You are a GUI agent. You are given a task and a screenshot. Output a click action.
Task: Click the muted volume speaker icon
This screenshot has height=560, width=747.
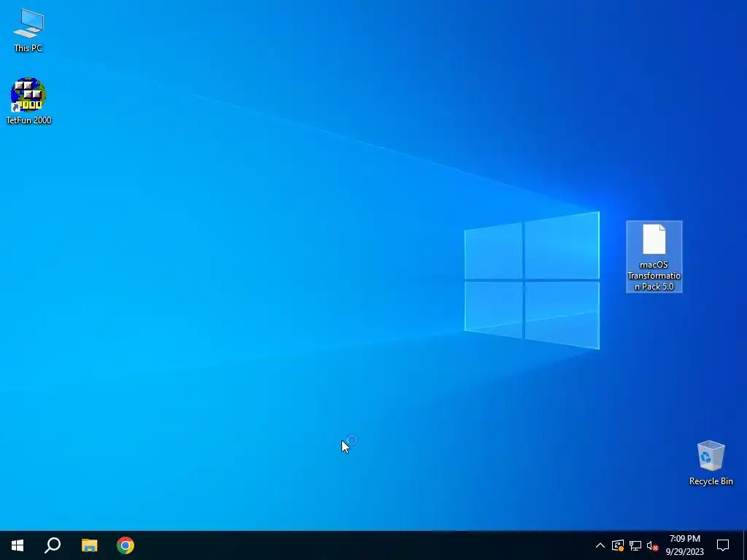click(653, 545)
